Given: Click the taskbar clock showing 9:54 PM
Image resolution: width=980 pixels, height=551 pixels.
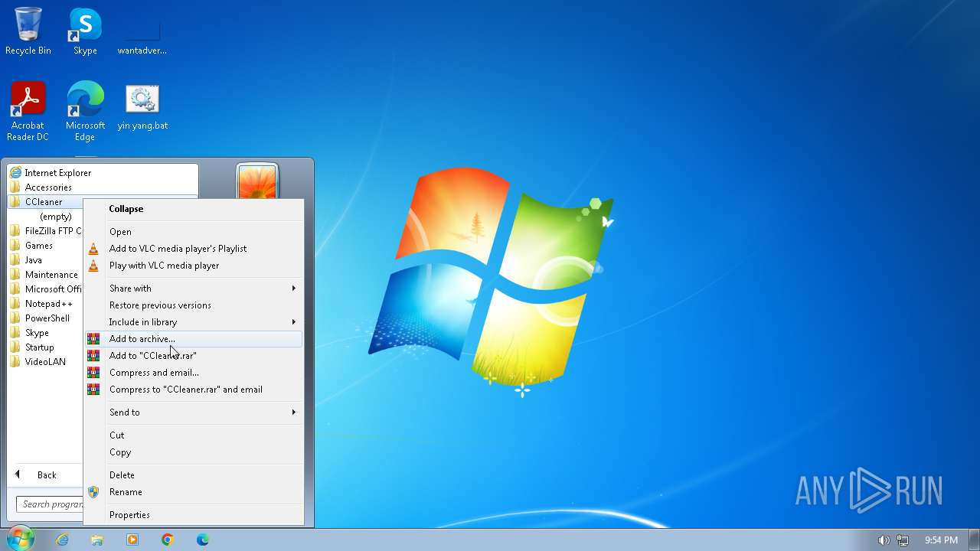Looking at the screenshot, I should 941,540.
